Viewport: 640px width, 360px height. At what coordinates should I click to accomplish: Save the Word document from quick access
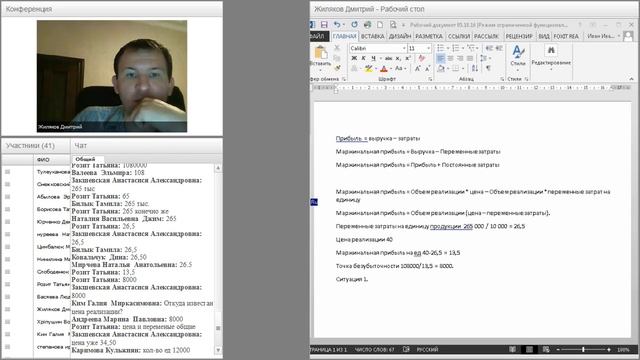(x=324, y=25)
